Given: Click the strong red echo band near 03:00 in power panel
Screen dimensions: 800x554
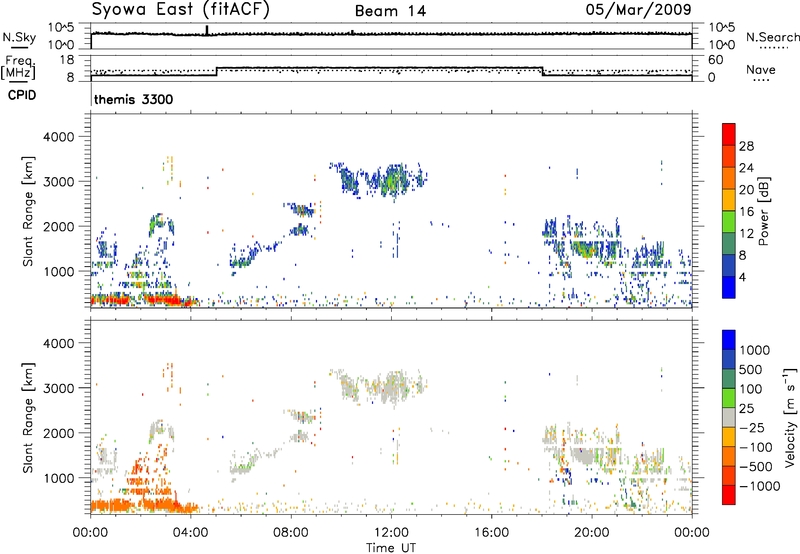Looking at the screenshot, I should click(x=163, y=299).
